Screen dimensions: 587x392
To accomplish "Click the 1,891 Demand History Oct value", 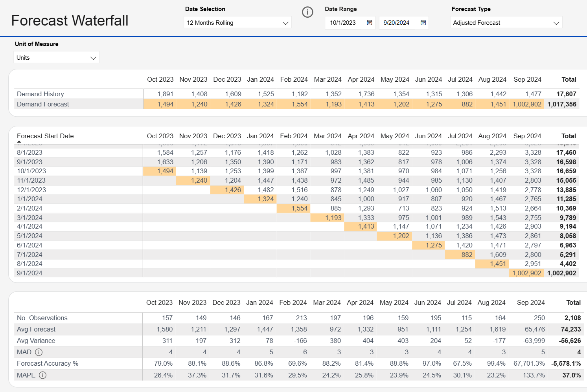I will 166,94.
